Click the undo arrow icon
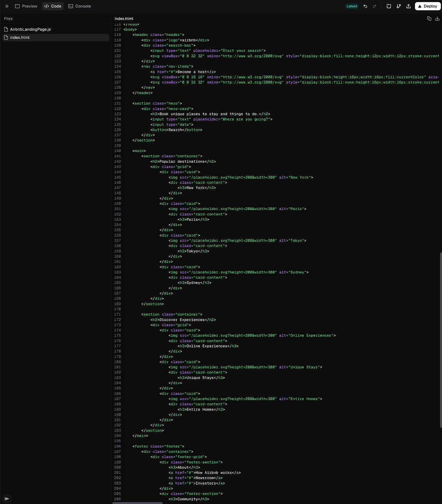The height and width of the screenshot is (504, 442). [365, 6]
